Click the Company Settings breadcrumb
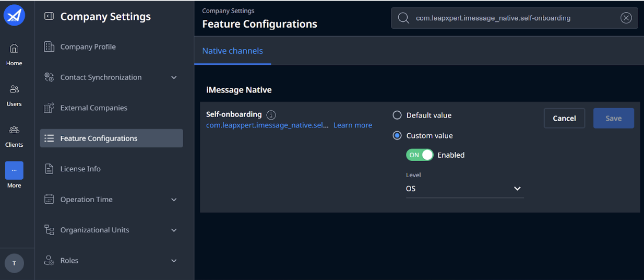The image size is (644, 280). pos(228,10)
